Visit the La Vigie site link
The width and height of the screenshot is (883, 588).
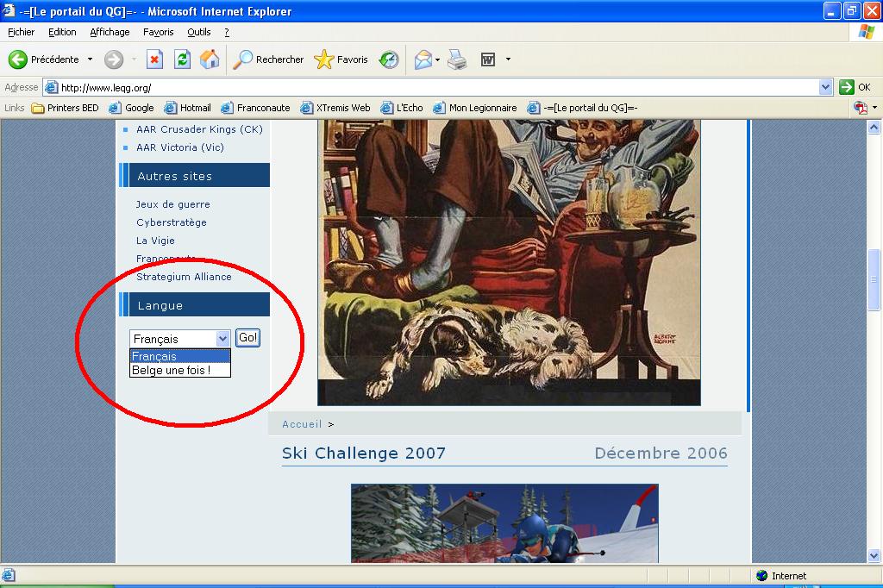pos(155,241)
